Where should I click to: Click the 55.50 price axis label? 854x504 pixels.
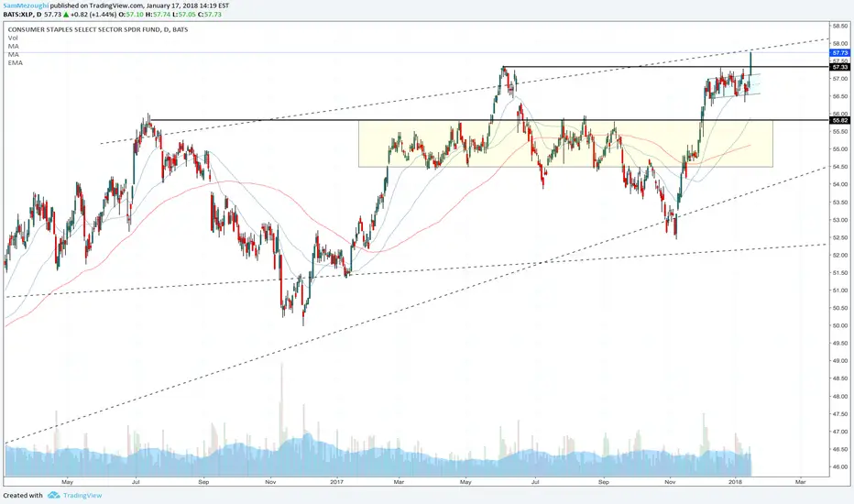(x=840, y=132)
